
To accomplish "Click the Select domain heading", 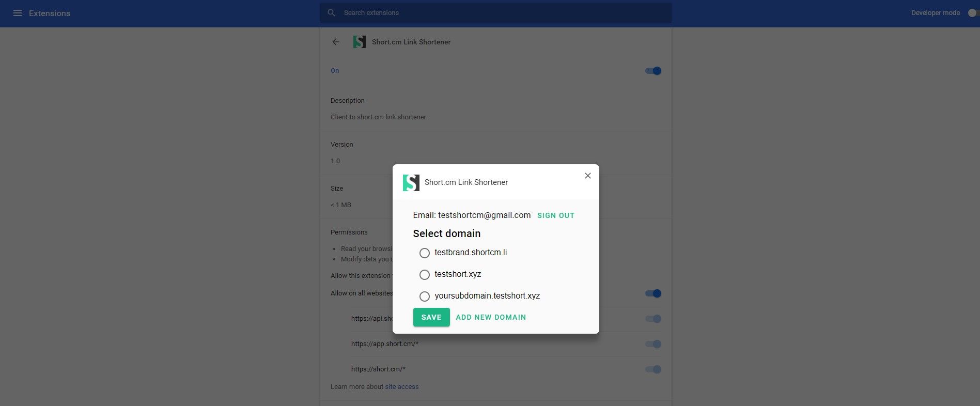I will (447, 233).
